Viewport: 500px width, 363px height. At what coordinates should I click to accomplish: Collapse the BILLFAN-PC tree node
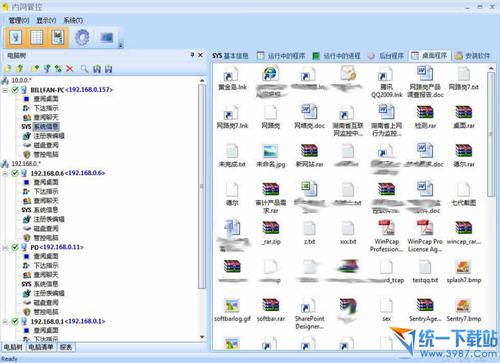point(5,90)
